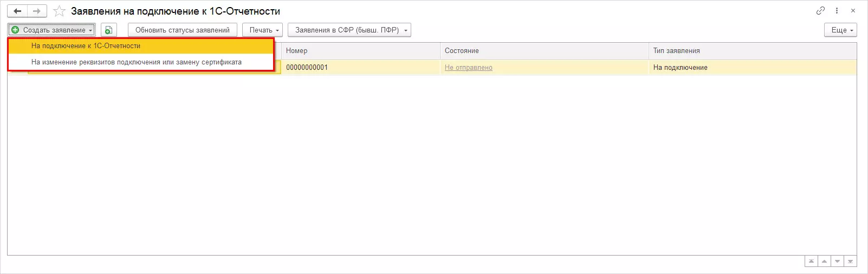Jump to the first row with the list arrow
This screenshot has height=274, width=868.
(811, 262)
